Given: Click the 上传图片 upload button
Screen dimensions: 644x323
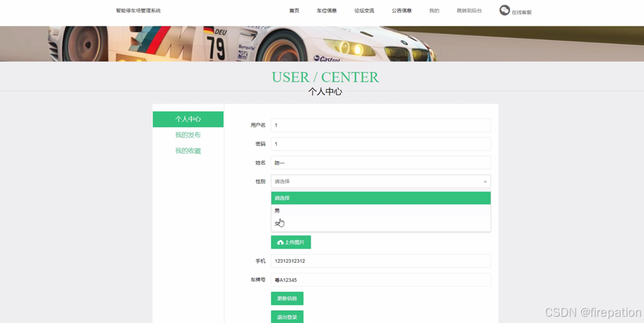Looking at the screenshot, I should (291, 243).
